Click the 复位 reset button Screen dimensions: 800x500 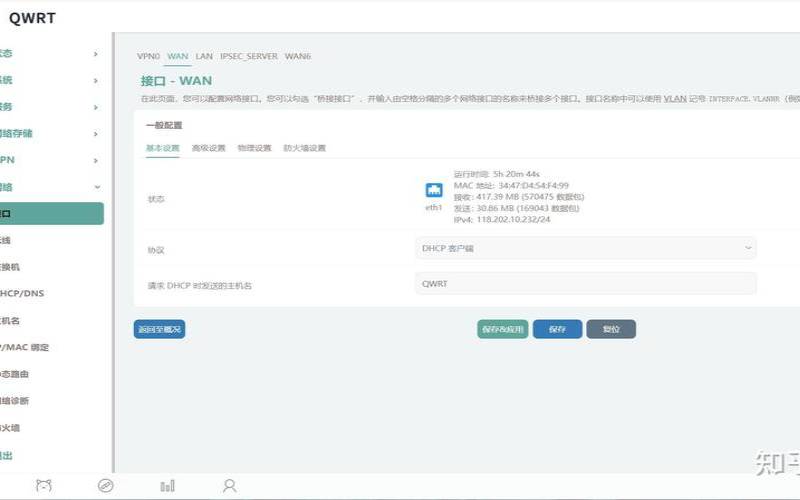(611, 329)
